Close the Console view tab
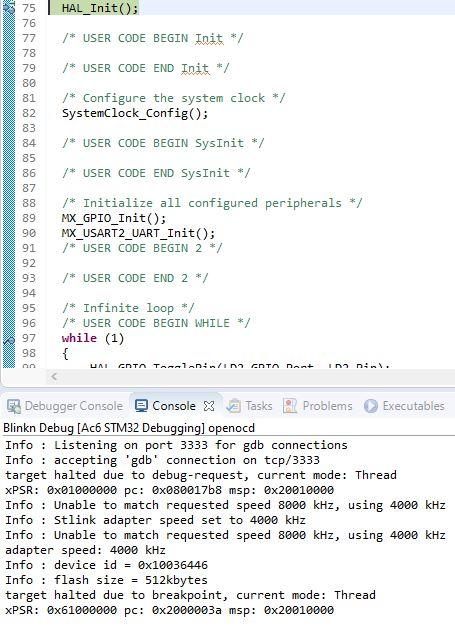The height and width of the screenshot is (632, 455). tap(209, 406)
